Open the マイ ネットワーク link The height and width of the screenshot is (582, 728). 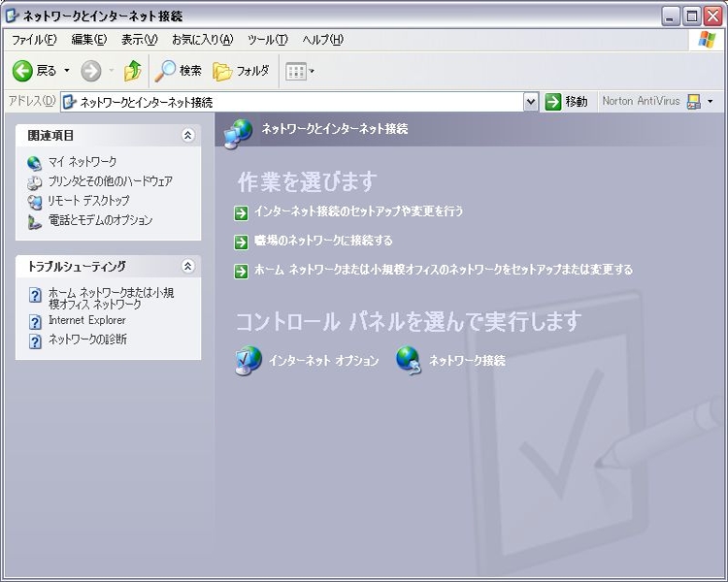click(x=83, y=162)
